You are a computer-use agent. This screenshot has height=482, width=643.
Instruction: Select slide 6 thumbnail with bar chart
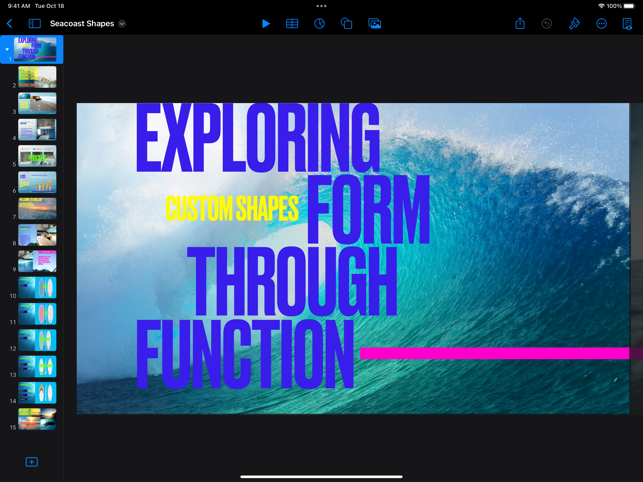37,182
